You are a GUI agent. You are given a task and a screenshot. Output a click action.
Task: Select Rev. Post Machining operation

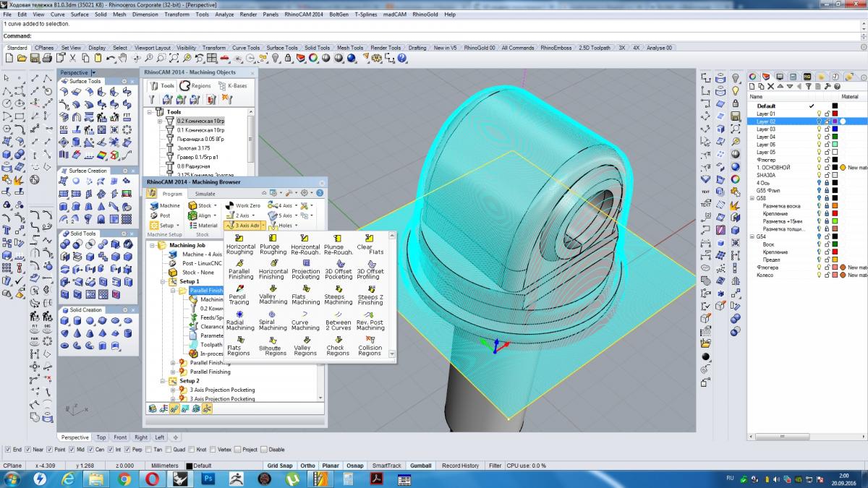pos(370,321)
